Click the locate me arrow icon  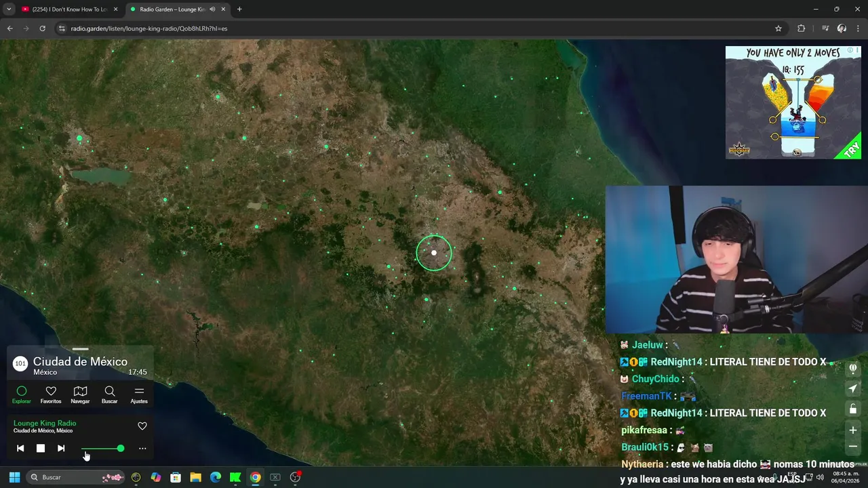(x=853, y=388)
